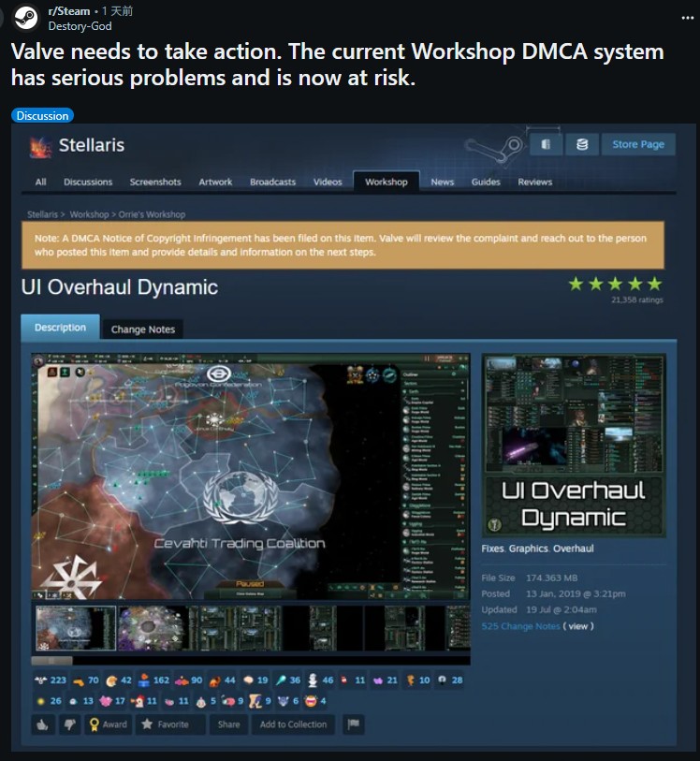The width and height of the screenshot is (700, 761).
Task: Click the award icon showing 44
Action: (x=214, y=681)
